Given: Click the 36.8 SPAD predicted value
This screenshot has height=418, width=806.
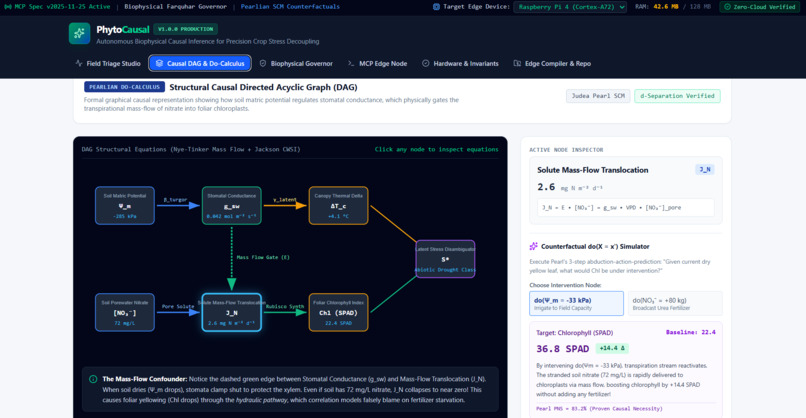Looking at the screenshot, I should [562, 349].
